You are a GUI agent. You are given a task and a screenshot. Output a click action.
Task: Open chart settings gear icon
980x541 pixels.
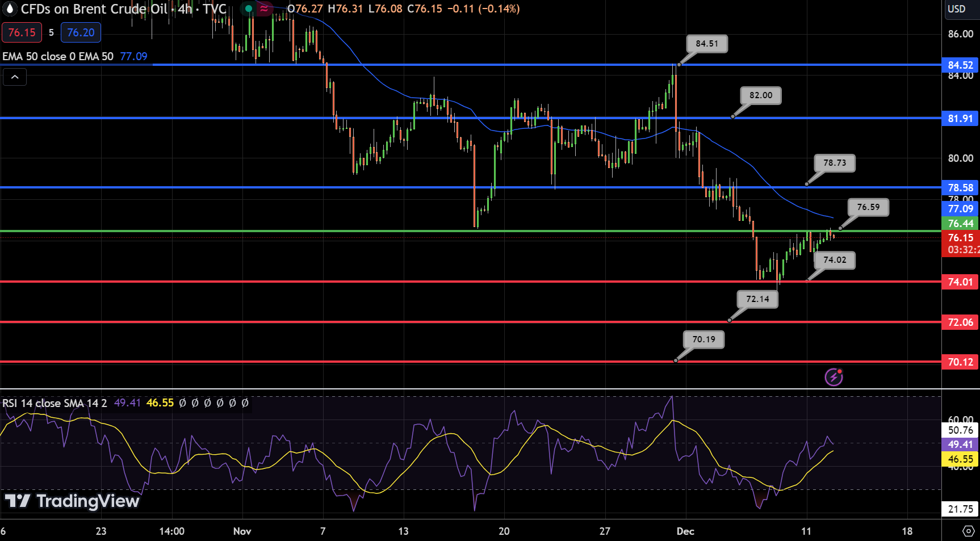point(969,531)
